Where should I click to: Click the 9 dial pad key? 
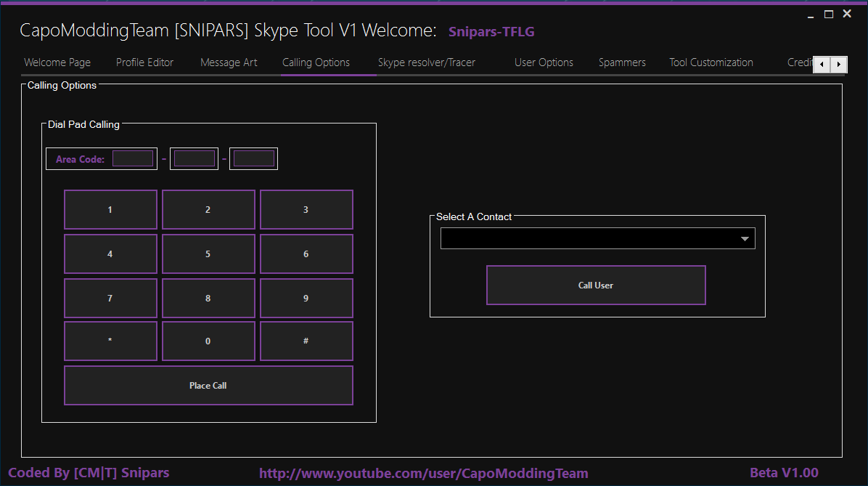pyautogui.click(x=307, y=298)
